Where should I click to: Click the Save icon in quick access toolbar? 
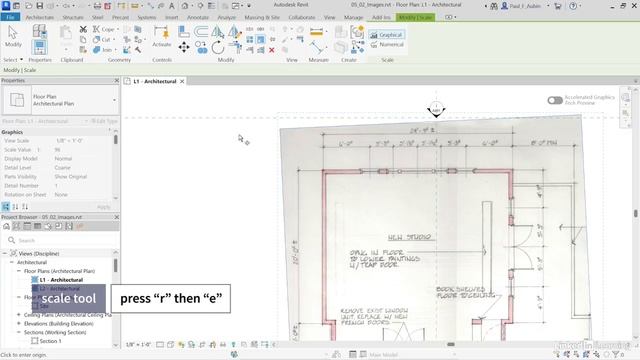40,6
